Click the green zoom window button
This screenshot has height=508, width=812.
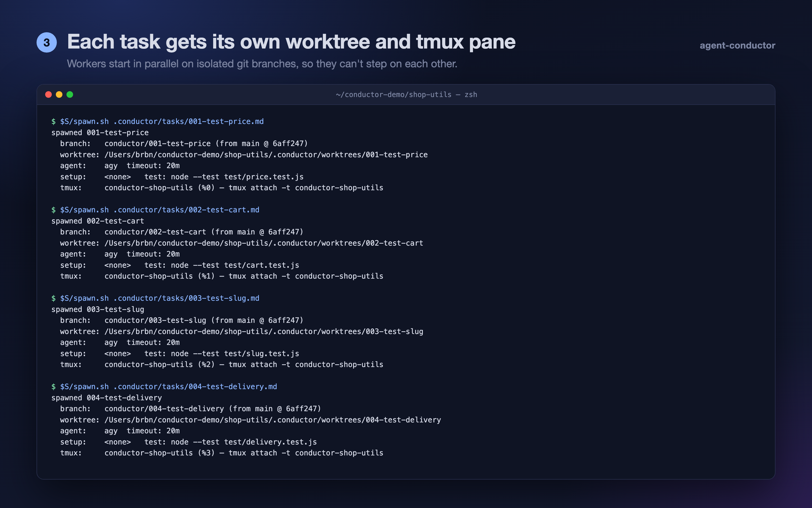(70, 94)
